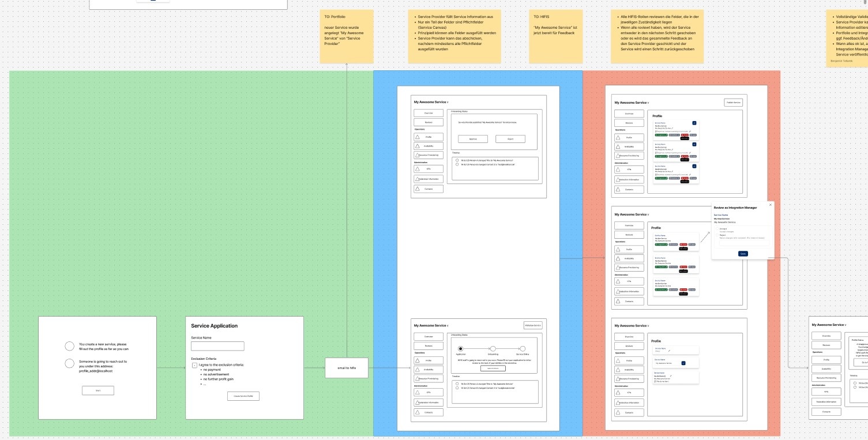Switch to the Reviews section in the sidebar
This screenshot has width=868, height=440.
[x=429, y=122]
